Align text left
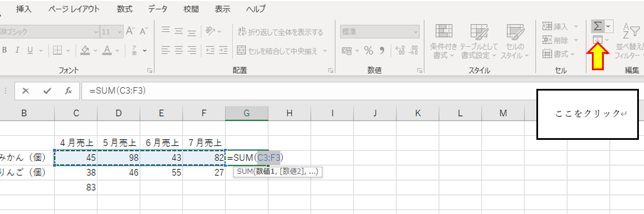The height and width of the screenshot is (214, 644). (x=165, y=50)
